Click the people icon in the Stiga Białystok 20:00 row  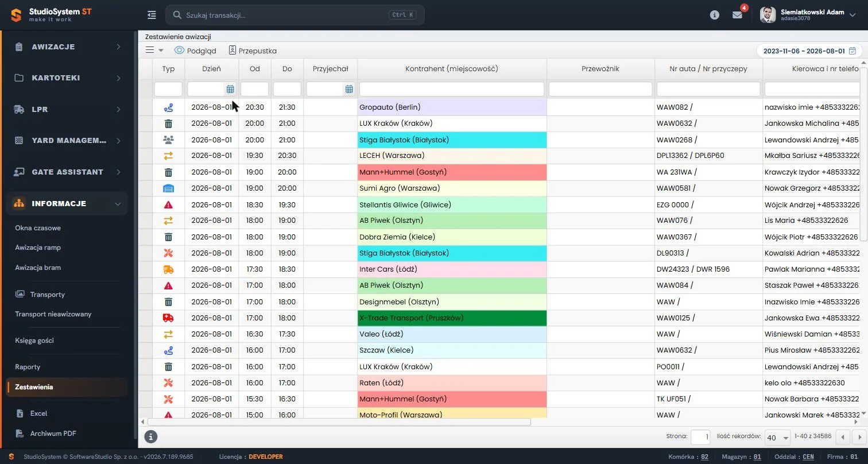point(168,140)
